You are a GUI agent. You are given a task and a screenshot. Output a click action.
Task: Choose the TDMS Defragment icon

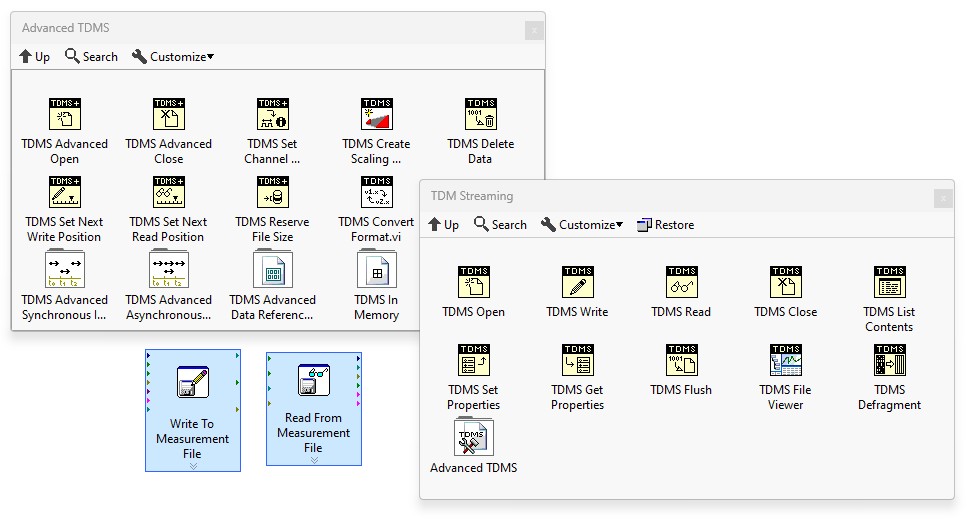pos(890,360)
